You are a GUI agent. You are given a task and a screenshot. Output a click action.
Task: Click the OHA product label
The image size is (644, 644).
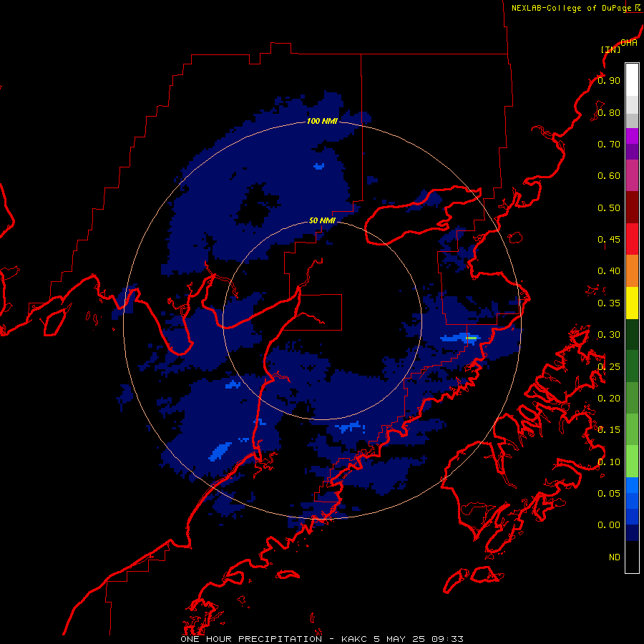click(629, 42)
